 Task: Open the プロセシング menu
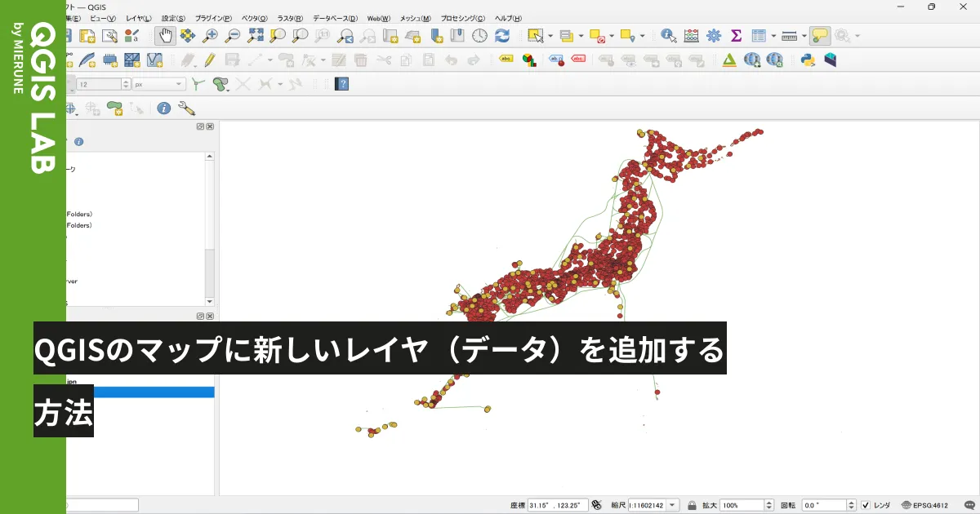(464, 18)
